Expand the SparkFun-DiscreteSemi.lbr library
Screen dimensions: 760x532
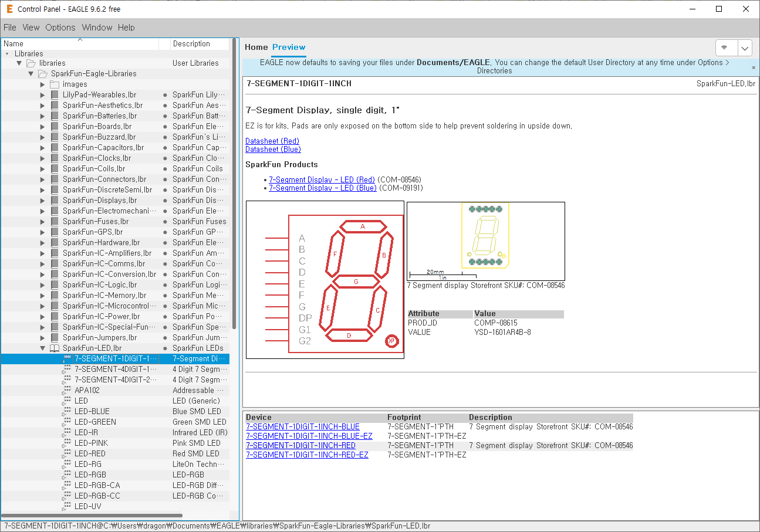click(x=42, y=189)
